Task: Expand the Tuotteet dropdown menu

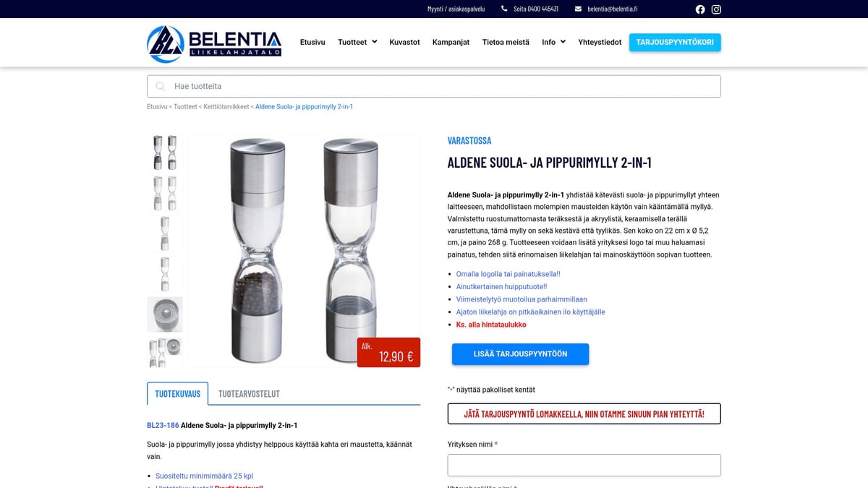Action: coord(357,42)
